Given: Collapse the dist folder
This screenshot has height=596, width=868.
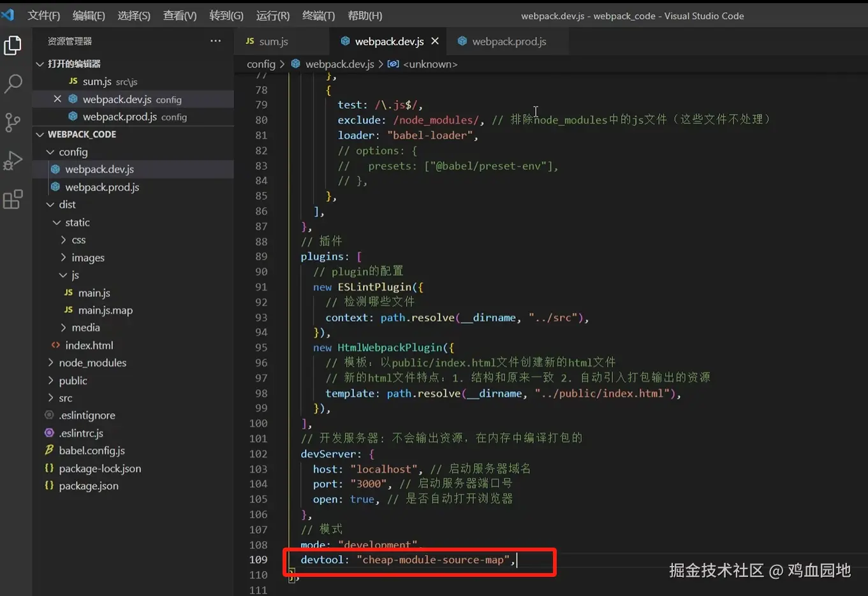Looking at the screenshot, I should (x=134, y=205).
